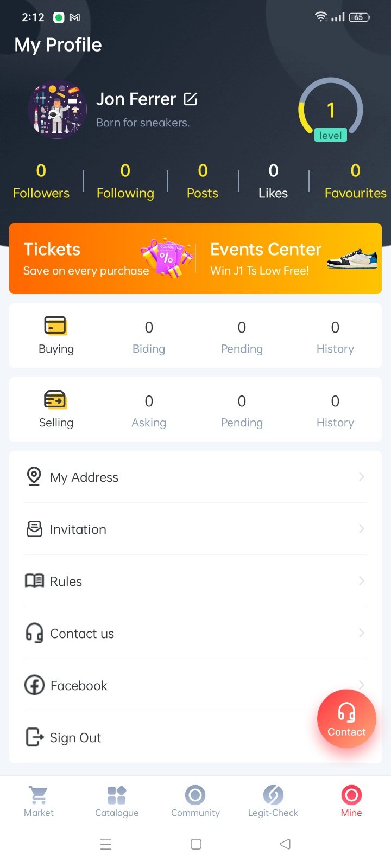
Task: Expand the Contact us row chevron
Action: (361, 633)
